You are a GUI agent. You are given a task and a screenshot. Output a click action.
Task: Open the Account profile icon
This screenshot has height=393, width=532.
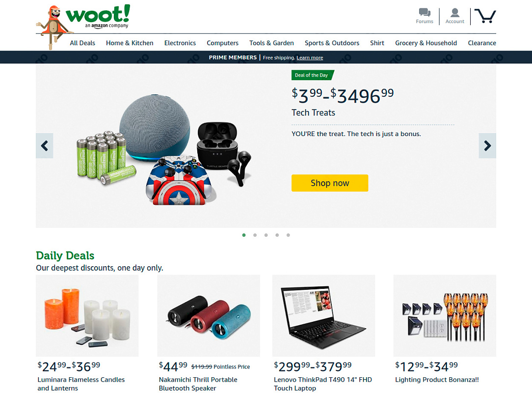[x=454, y=13]
